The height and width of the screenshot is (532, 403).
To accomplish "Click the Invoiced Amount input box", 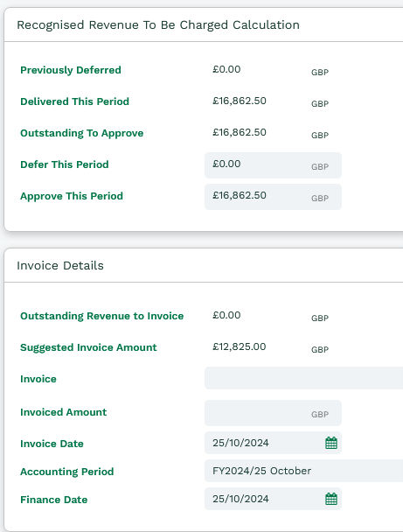I will 273,413.
